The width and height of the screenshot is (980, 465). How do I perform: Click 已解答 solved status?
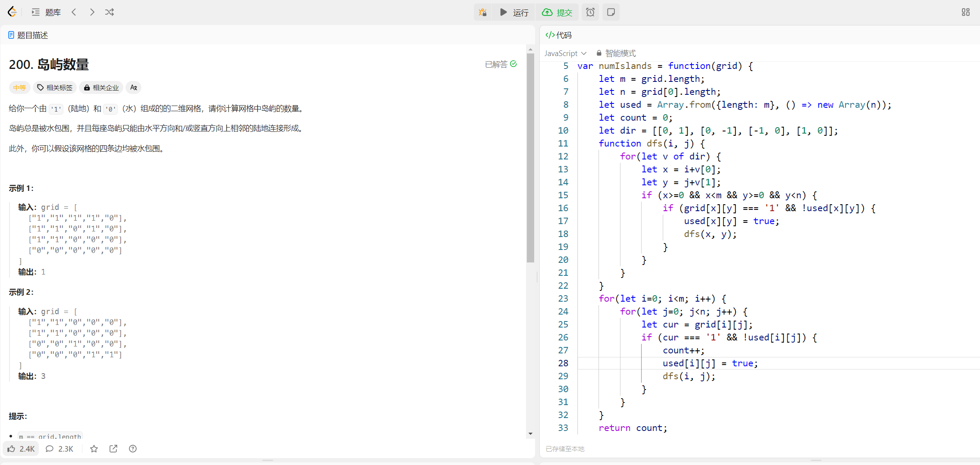(501, 64)
